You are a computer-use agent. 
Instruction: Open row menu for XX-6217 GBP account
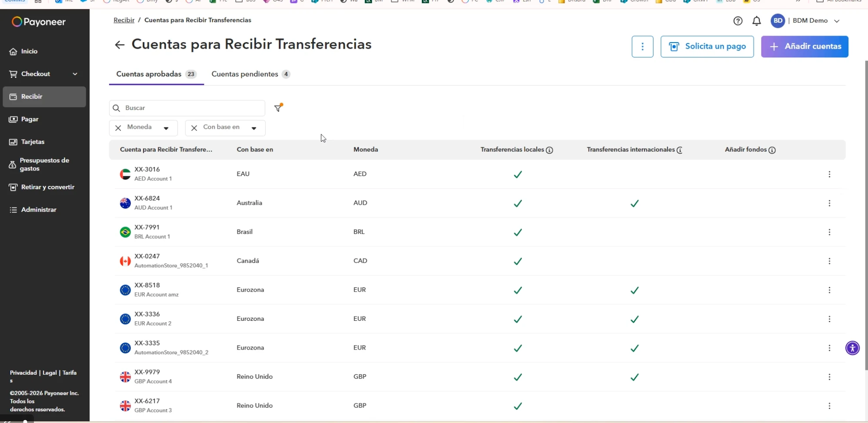[829, 406]
